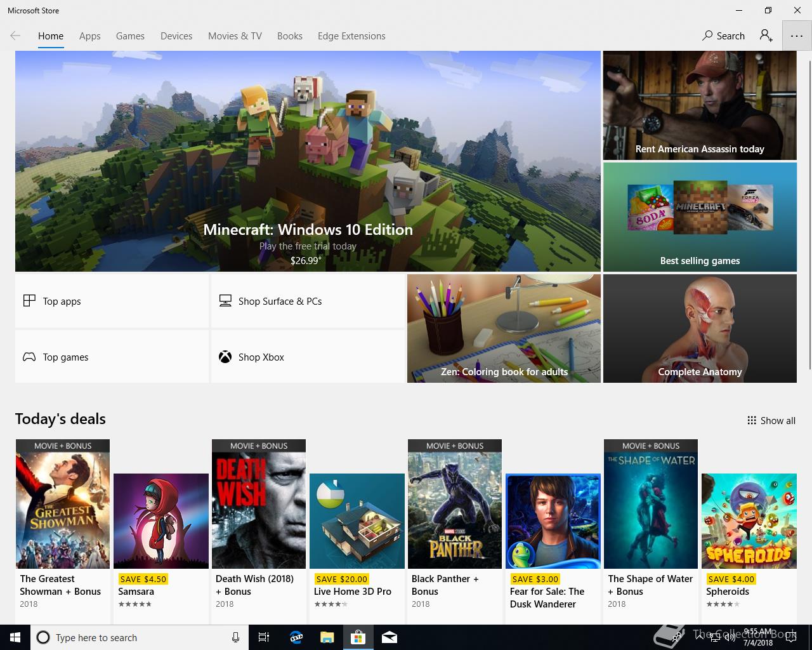Click the Show all grid icon
This screenshot has width=812, height=650.
tap(752, 420)
